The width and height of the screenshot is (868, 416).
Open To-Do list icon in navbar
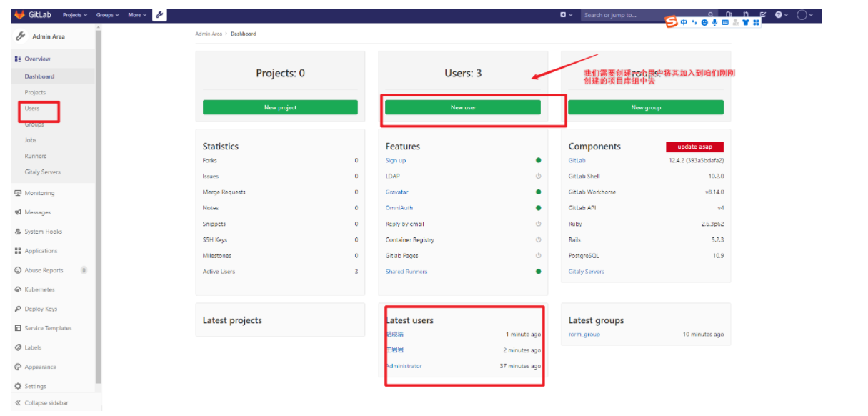click(x=762, y=15)
